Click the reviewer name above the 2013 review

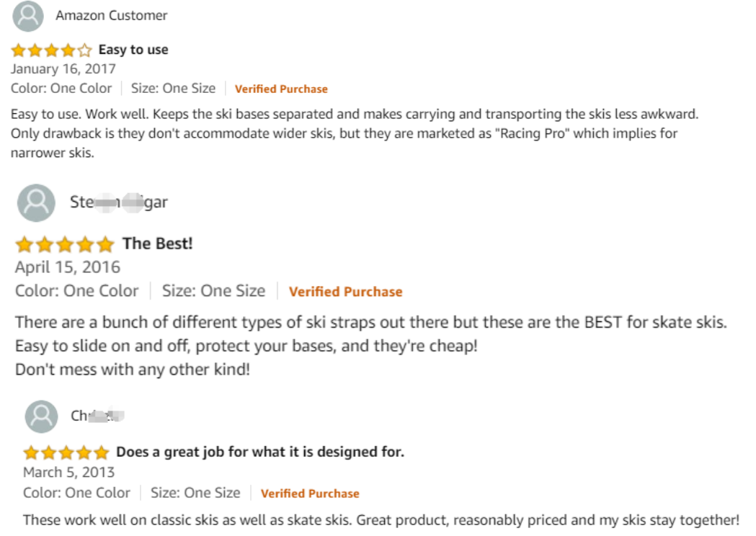(x=98, y=416)
